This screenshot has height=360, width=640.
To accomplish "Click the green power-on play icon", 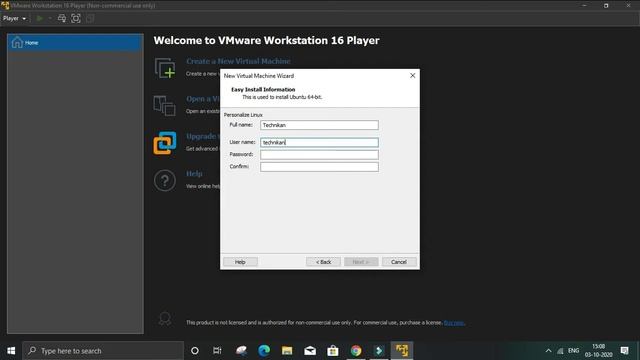I will coord(40,18).
